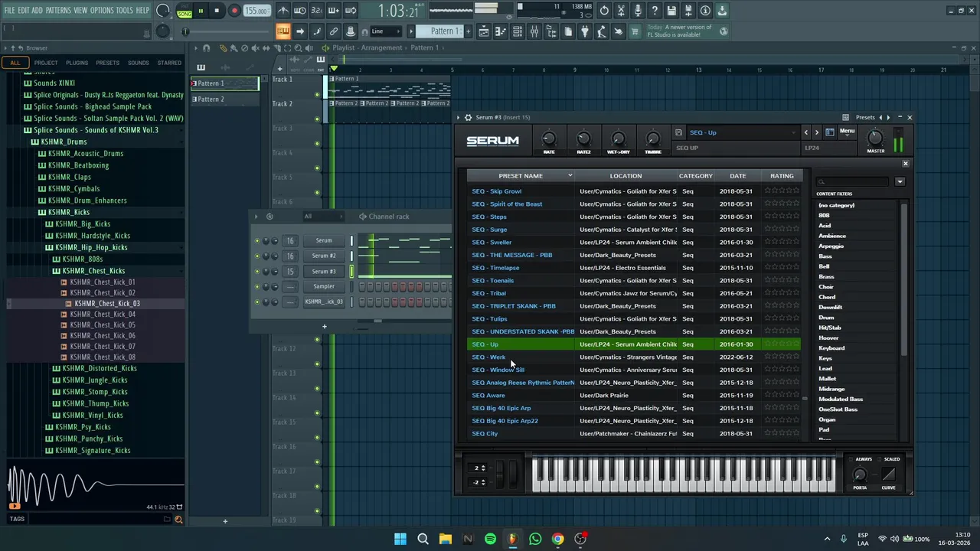Screen dimensions: 980x551
Task: Open the OPTIONS menu
Action: (x=102, y=11)
